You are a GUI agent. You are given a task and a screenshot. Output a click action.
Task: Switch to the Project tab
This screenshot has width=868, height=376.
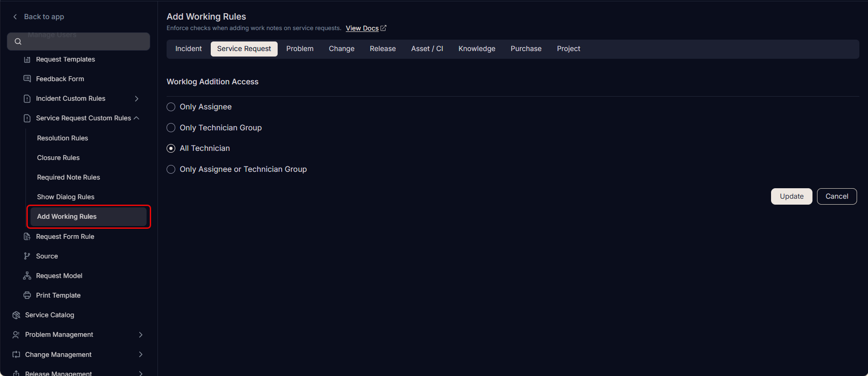tap(569, 49)
